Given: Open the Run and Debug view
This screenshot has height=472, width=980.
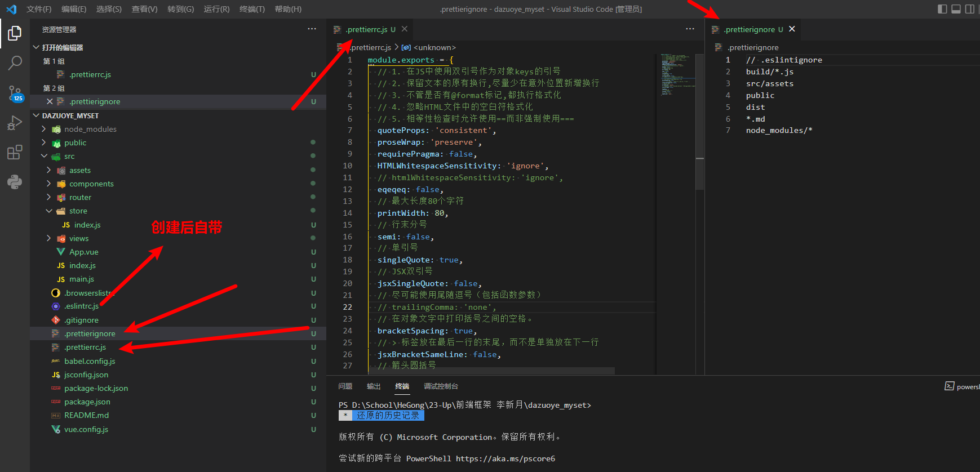Looking at the screenshot, I should pyautogui.click(x=15, y=123).
